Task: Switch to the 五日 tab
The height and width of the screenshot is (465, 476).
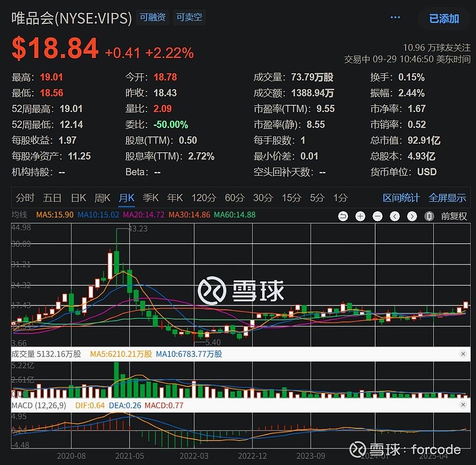Action: pyautogui.click(x=52, y=198)
